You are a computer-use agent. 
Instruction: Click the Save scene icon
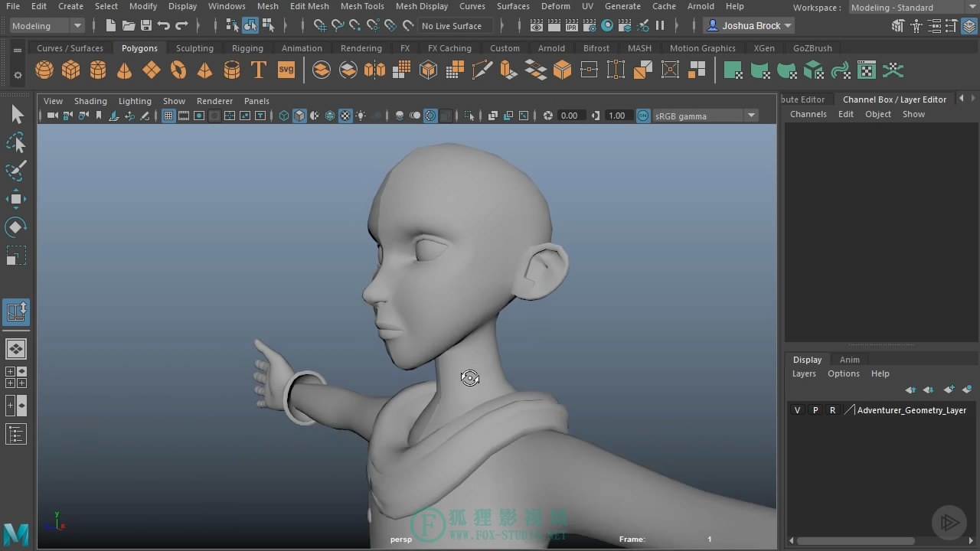145,26
